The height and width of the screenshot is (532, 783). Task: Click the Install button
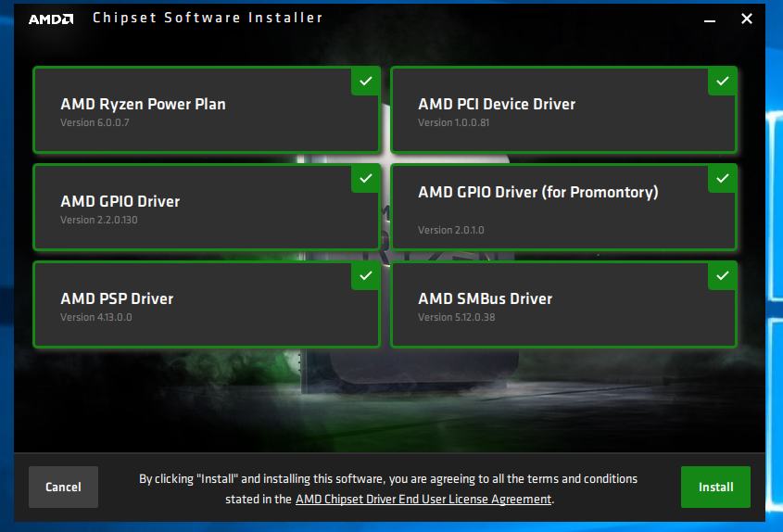tap(715, 487)
